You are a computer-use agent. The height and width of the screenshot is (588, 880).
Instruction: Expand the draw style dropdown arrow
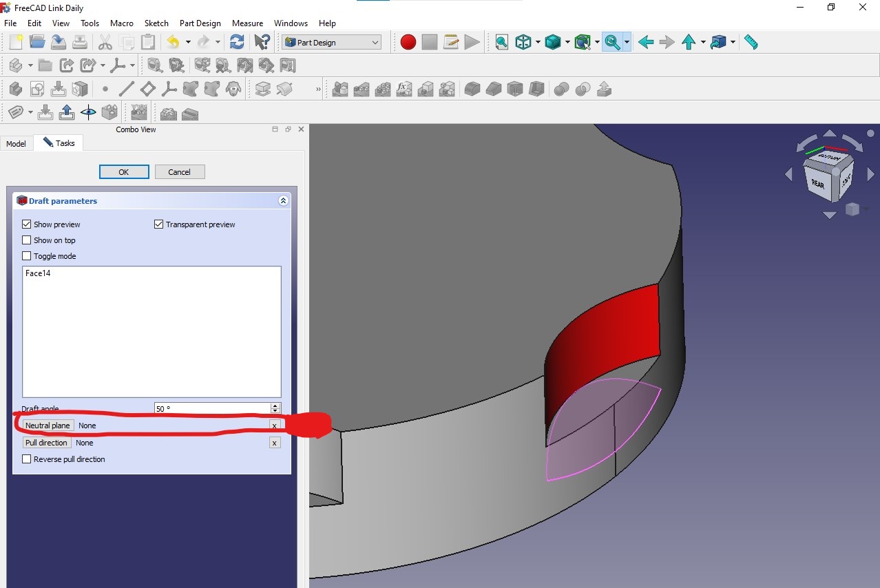tap(538, 42)
